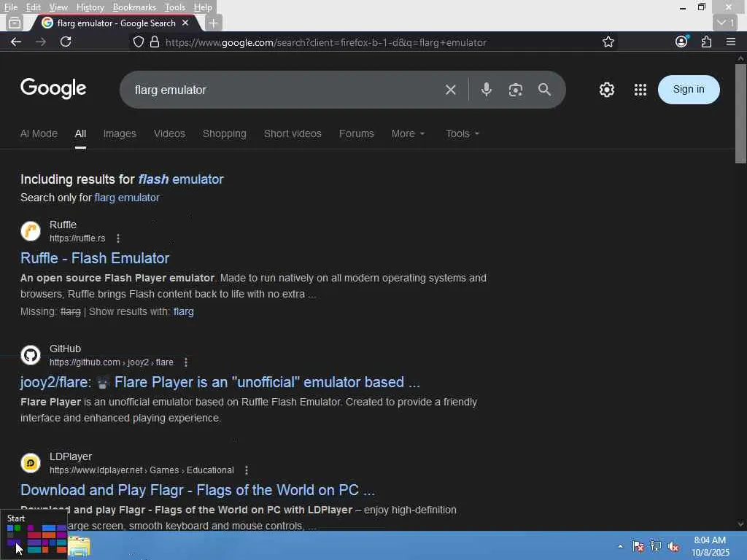Open jooy2/flare Flare Player result
Screen dimensions: 747x560
coord(220,382)
